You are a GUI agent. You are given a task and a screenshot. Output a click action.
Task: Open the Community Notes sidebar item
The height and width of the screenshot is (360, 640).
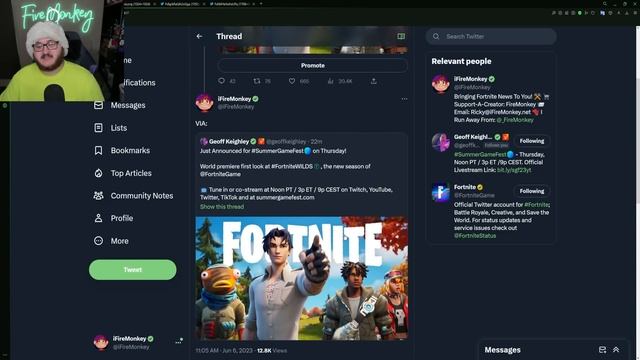click(133, 196)
